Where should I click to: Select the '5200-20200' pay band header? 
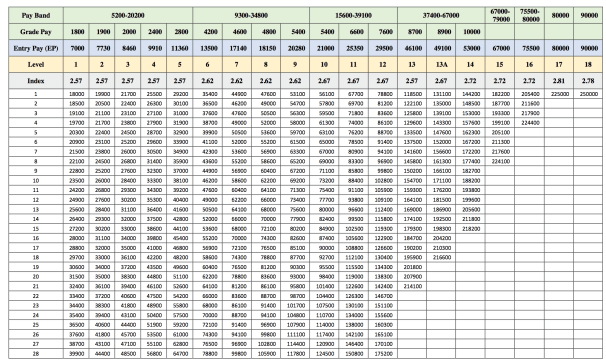pos(128,15)
